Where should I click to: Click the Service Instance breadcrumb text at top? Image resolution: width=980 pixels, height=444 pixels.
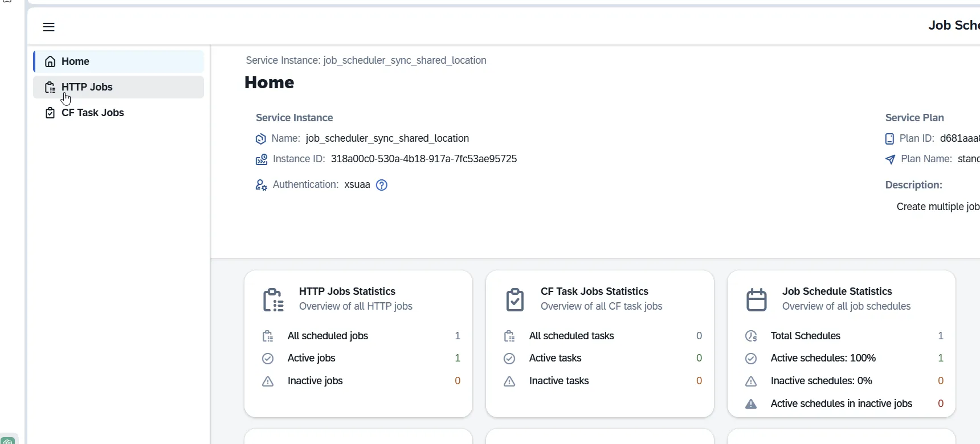point(366,60)
